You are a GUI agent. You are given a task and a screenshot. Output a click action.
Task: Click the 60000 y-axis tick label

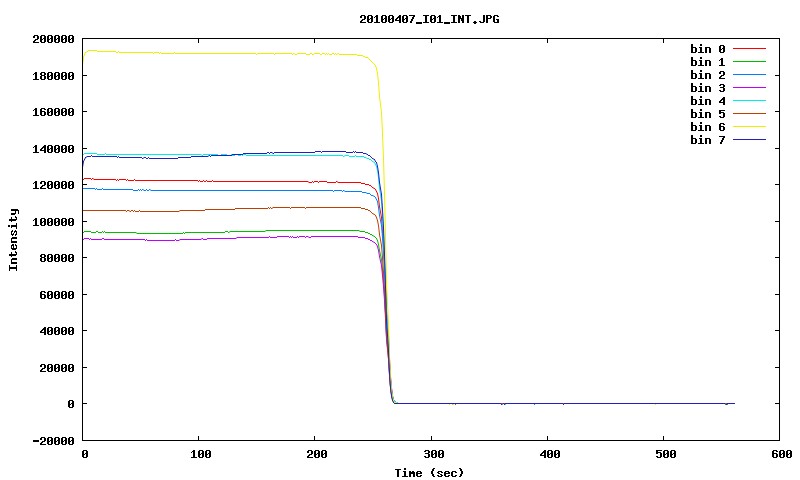tap(57, 295)
